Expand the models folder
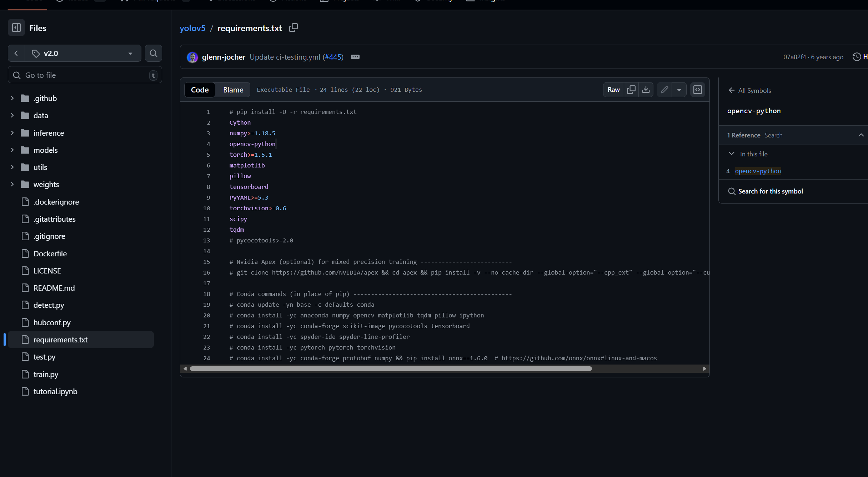 (x=12, y=150)
